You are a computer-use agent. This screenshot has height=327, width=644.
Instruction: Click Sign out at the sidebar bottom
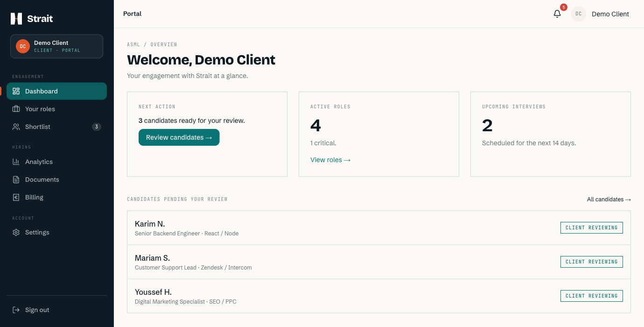pyautogui.click(x=56, y=310)
